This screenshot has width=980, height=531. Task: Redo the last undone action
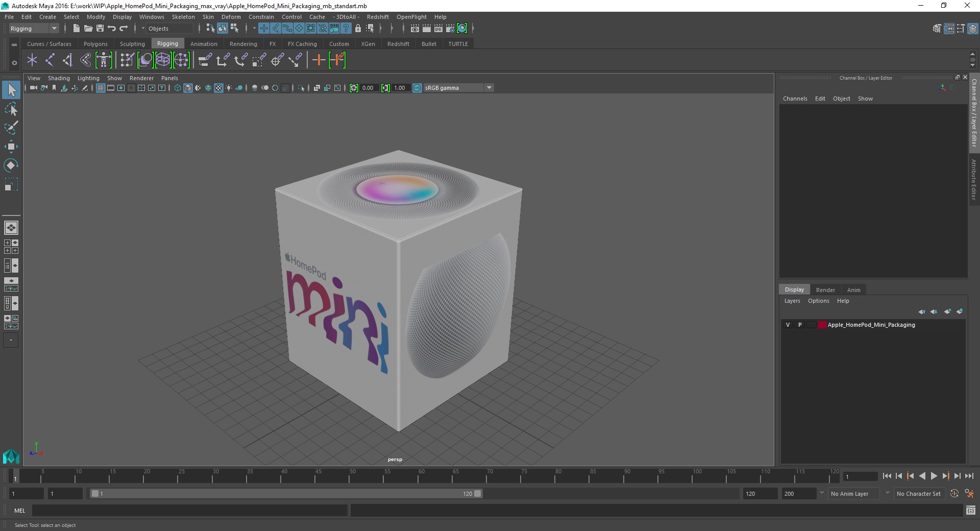pyautogui.click(x=124, y=29)
